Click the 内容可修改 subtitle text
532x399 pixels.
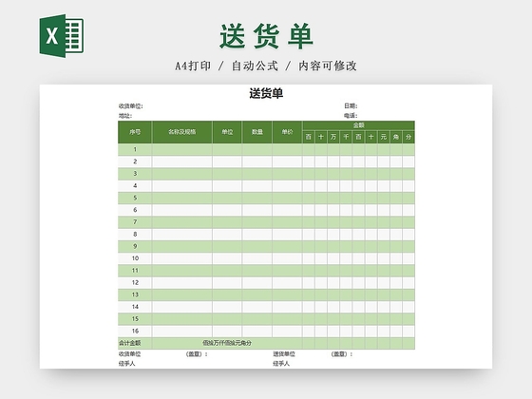point(328,66)
